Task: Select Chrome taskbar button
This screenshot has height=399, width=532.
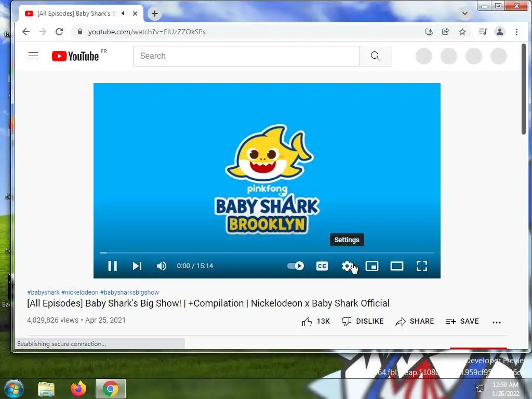Action: [x=111, y=389]
